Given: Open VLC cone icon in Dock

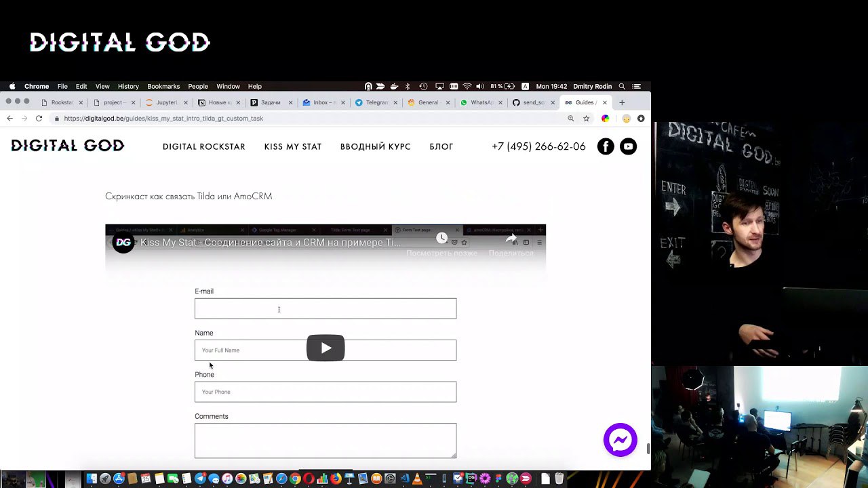Looking at the screenshot, I should click(417, 479).
